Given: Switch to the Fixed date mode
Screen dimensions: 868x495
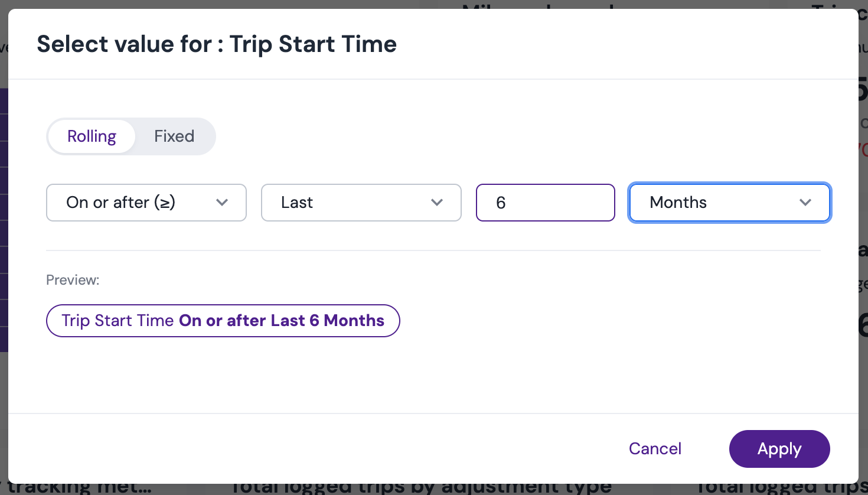Looking at the screenshot, I should coord(174,136).
